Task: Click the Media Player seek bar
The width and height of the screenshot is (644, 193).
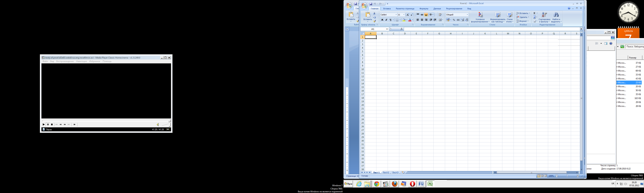Action: click(106, 121)
